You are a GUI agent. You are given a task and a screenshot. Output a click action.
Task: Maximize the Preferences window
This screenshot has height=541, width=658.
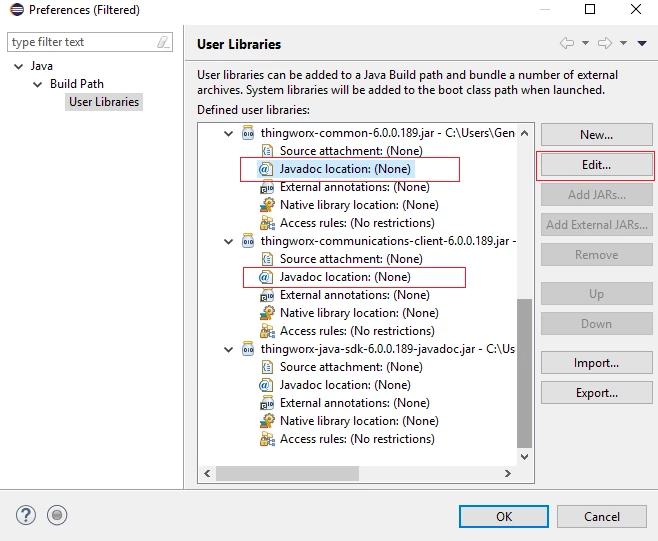click(x=590, y=9)
